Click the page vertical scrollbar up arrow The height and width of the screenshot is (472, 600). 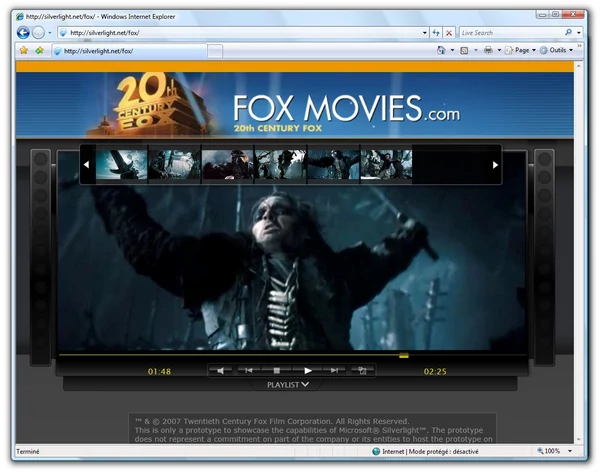pos(579,66)
